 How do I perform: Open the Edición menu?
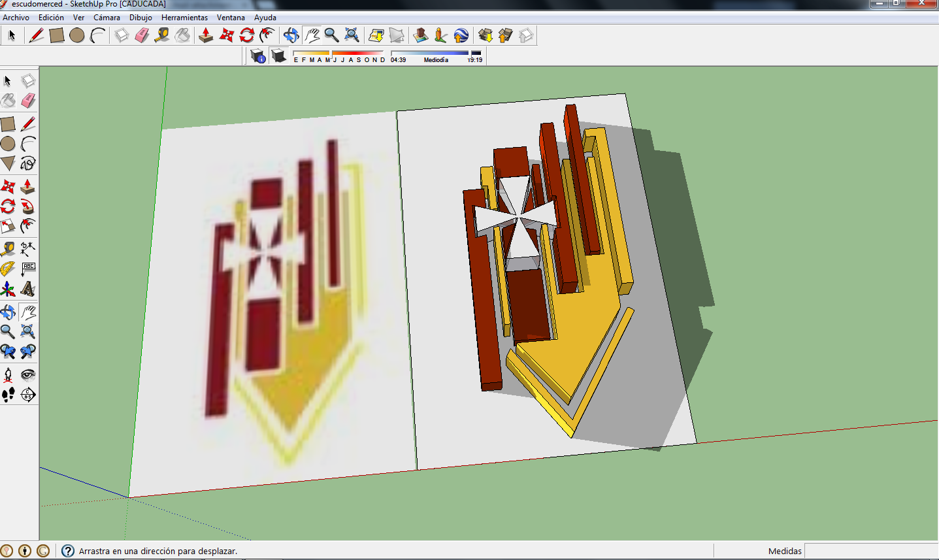click(x=51, y=18)
